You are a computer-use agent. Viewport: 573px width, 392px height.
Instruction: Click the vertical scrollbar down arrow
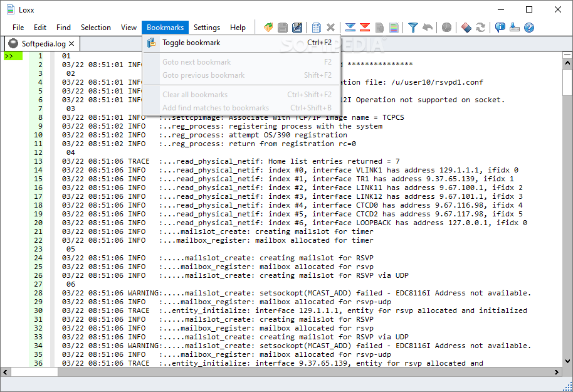click(567, 361)
